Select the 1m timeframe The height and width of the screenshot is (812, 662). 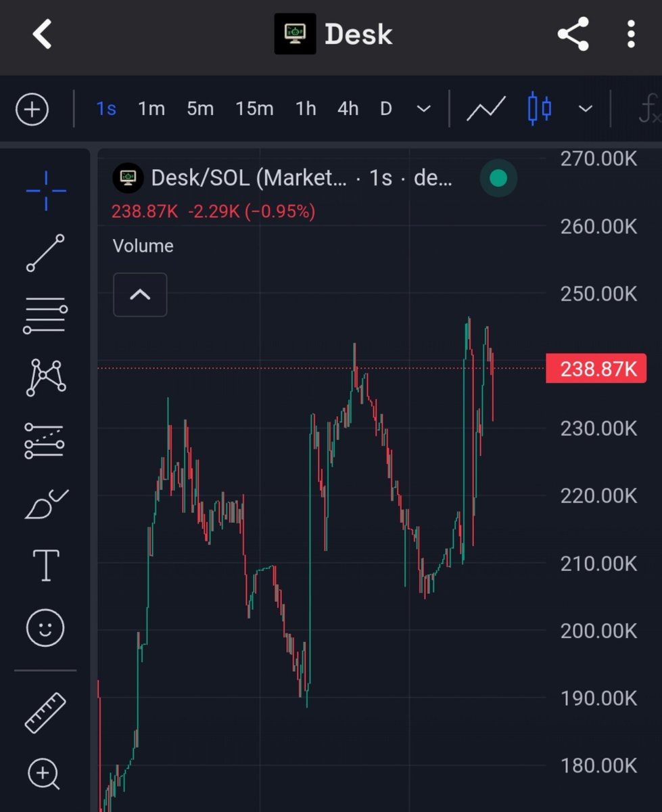click(x=151, y=109)
